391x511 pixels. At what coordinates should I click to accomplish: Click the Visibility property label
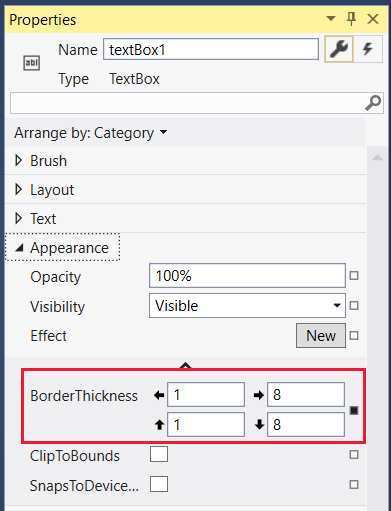(x=57, y=306)
